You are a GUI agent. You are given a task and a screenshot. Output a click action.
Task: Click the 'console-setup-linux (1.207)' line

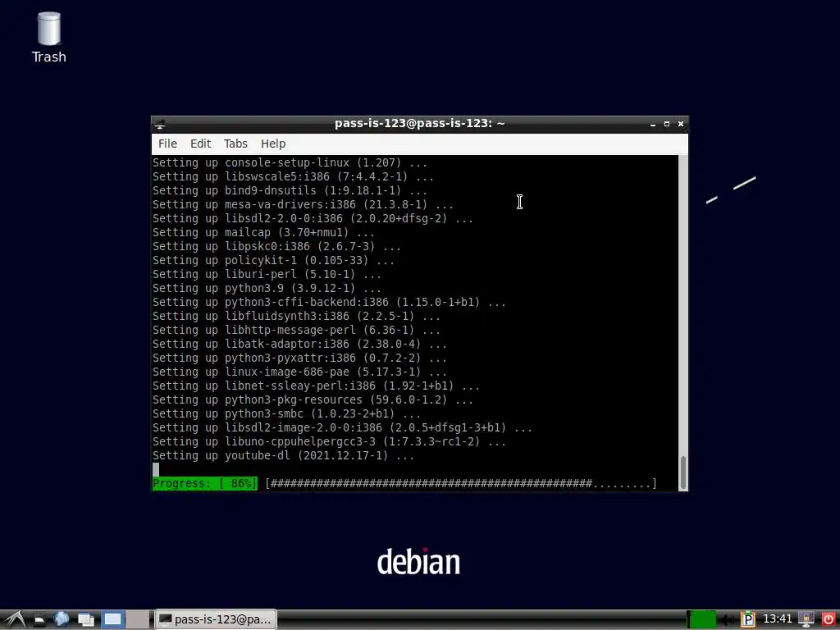(290, 162)
